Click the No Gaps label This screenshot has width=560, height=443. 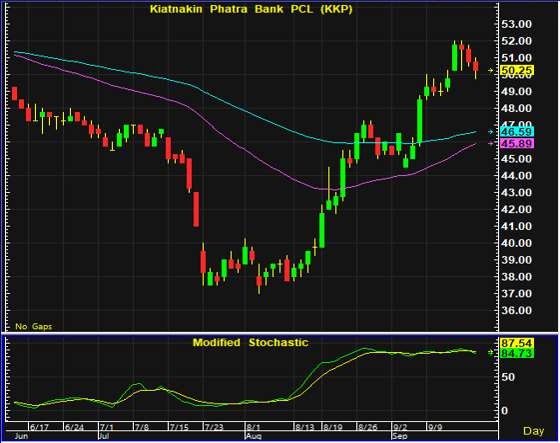34,327
